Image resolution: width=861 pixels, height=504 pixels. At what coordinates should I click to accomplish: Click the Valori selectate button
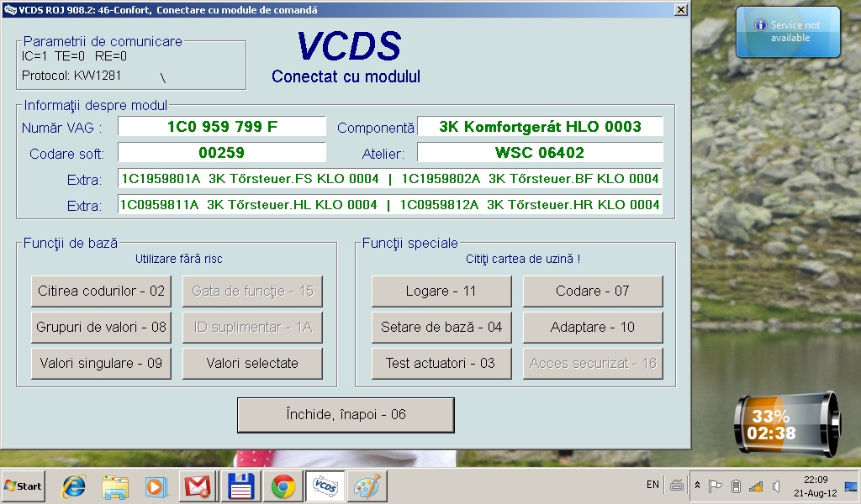(252, 364)
